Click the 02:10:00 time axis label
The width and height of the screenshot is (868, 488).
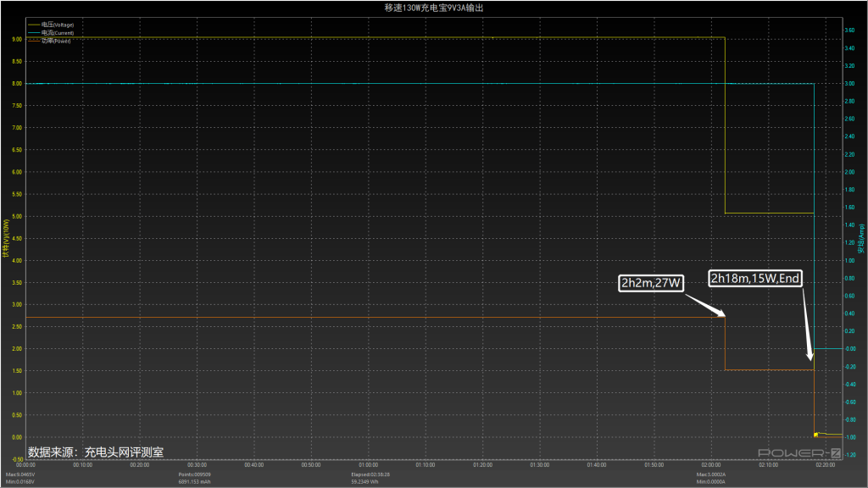[x=768, y=465]
